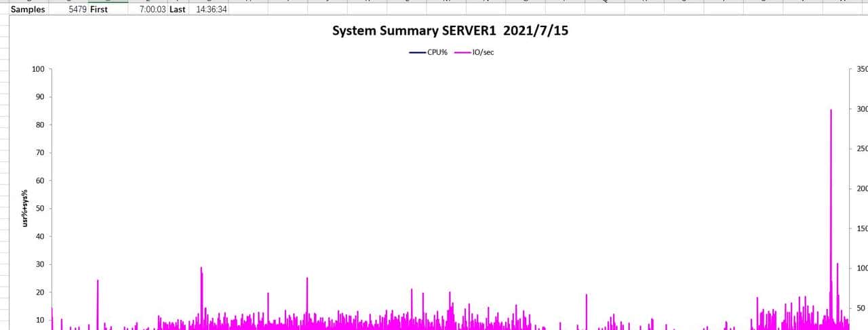The image size is (868, 330).
Task: Select the Last label cell
Action: (177, 9)
